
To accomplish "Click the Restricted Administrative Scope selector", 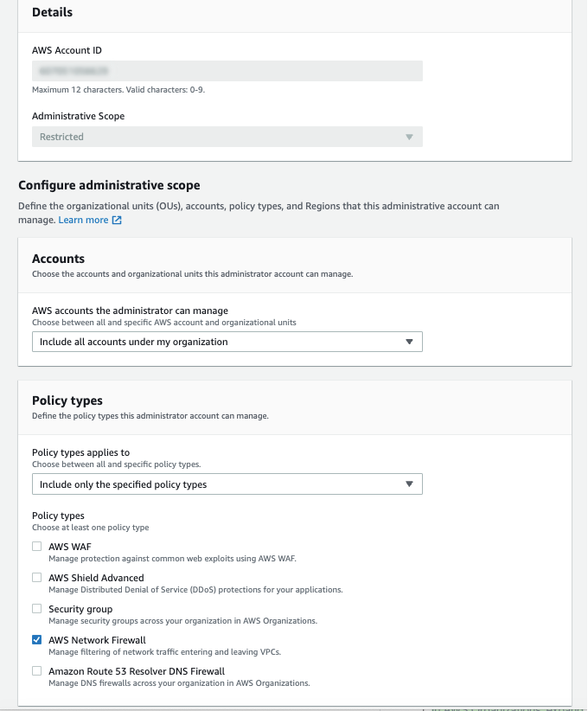I will tap(227, 137).
